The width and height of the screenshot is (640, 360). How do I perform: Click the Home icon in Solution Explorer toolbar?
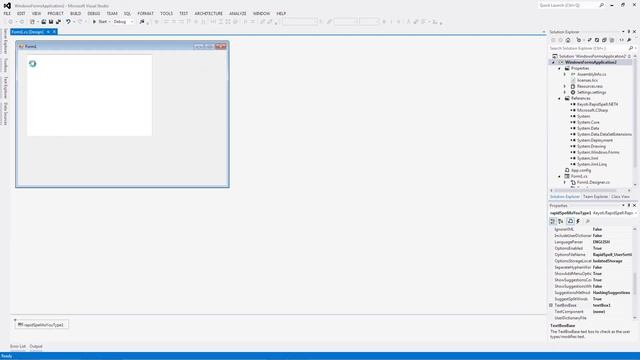point(568,40)
